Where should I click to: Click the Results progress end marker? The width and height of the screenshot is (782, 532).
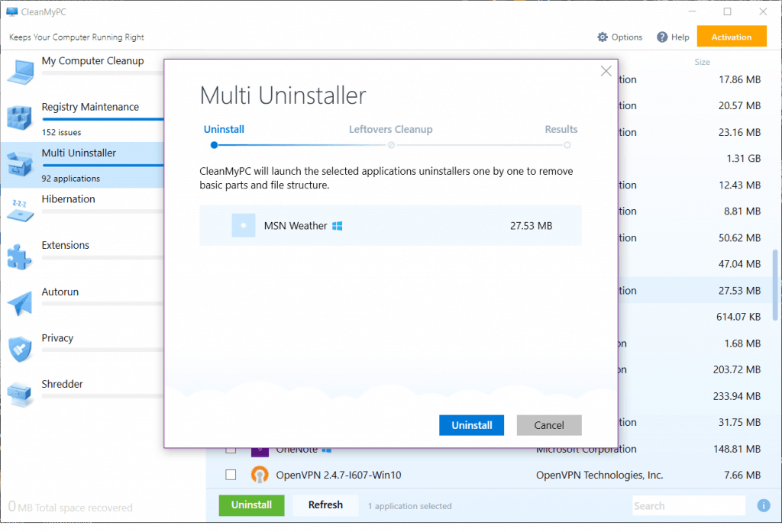567,145
